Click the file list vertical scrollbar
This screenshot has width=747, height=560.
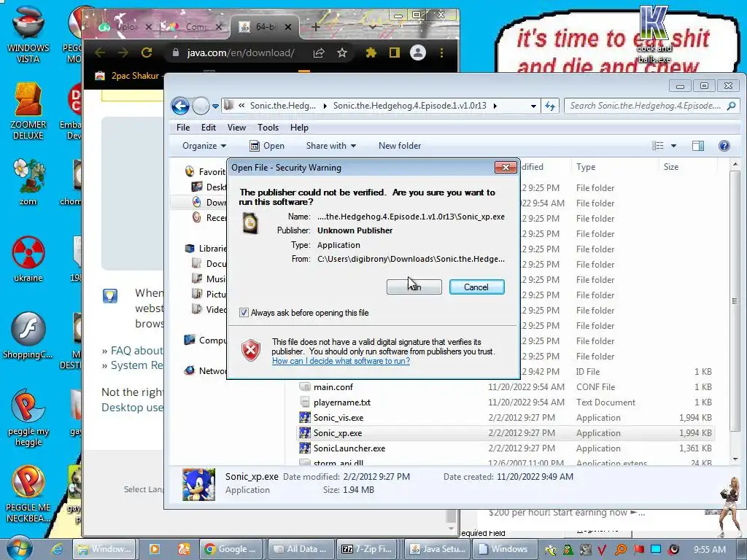[x=735, y=301]
